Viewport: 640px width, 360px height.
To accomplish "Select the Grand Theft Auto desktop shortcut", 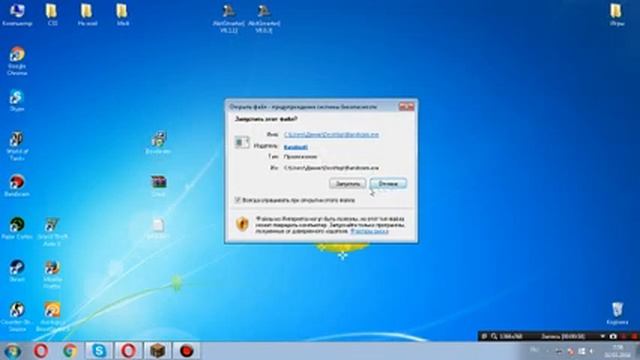I will click(x=52, y=231).
